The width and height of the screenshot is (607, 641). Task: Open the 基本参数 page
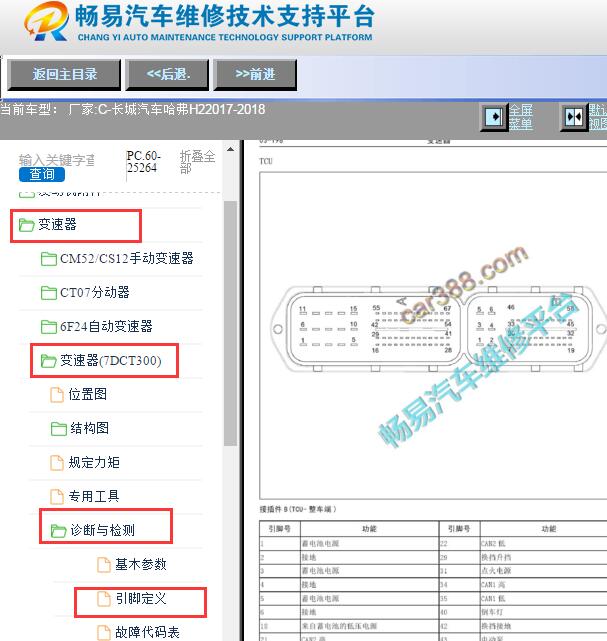click(141, 565)
